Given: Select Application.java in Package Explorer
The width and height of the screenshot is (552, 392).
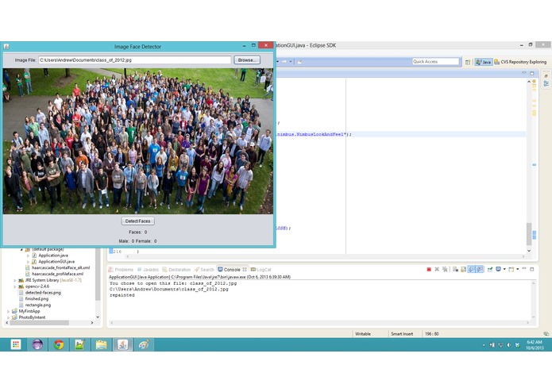Looking at the screenshot, I should pos(49,256).
